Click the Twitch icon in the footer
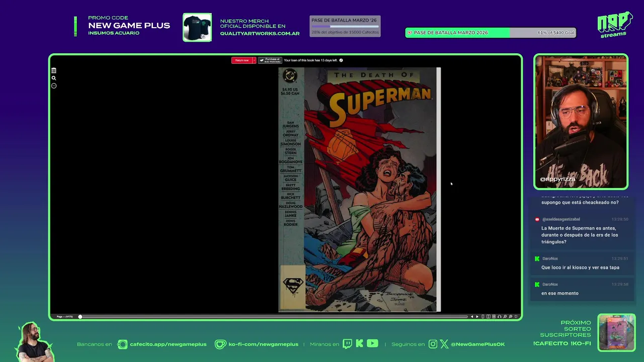Viewport: 644px width, 362px height. [347, 344]
